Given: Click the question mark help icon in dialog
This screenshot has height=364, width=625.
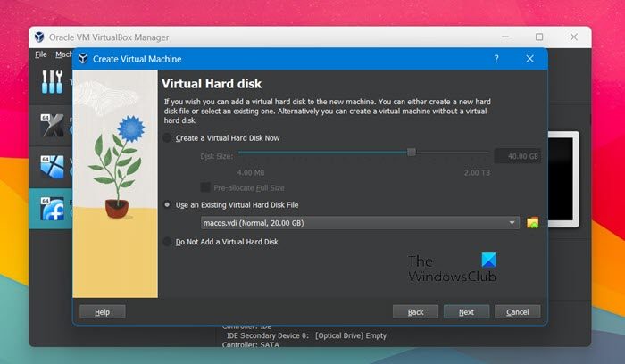Looking at the screenshot, I should point(496,59).
